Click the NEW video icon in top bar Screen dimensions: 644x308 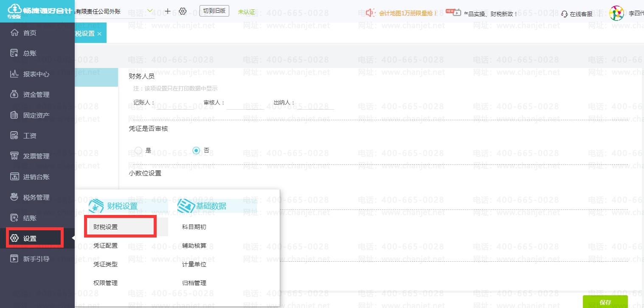pyautogui.click(x=454, y=12)
